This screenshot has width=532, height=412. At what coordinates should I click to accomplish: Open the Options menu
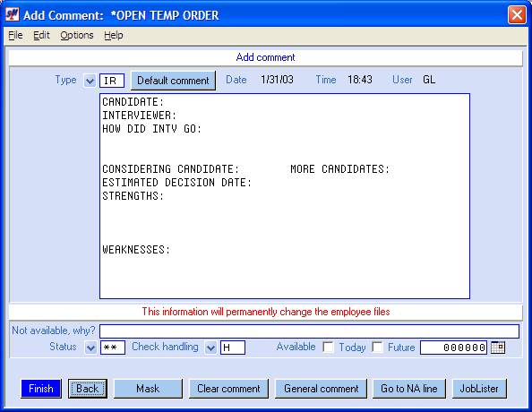(77, 35)
